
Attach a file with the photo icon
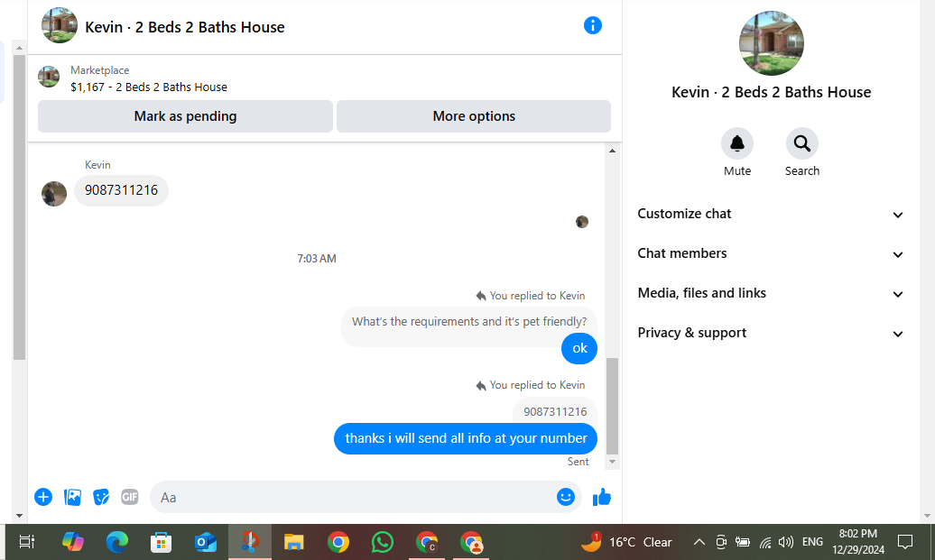tap(72, 497)
